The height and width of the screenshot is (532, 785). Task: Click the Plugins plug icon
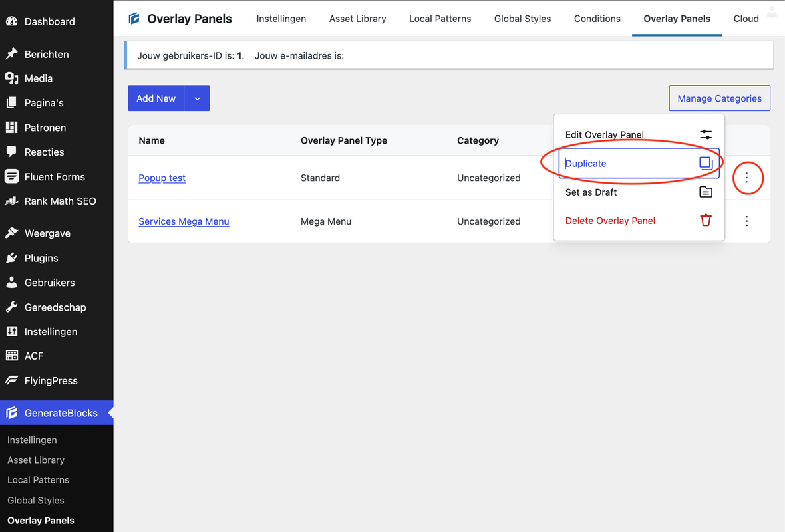[11, 258]
